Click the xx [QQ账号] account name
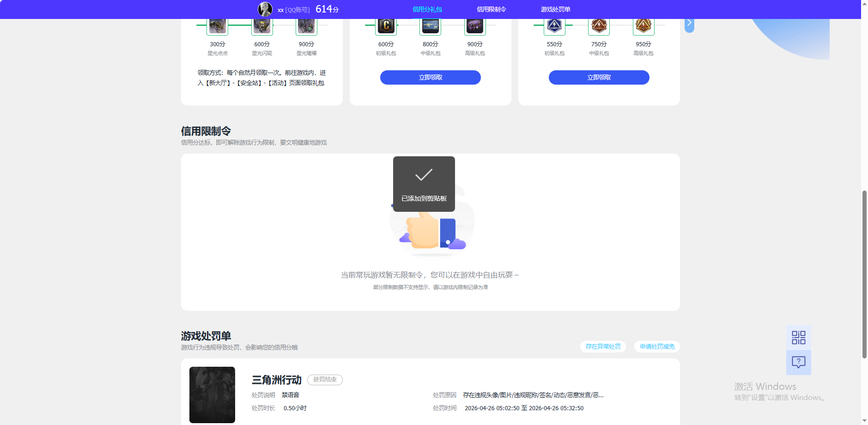 click(x=294, y=10)
